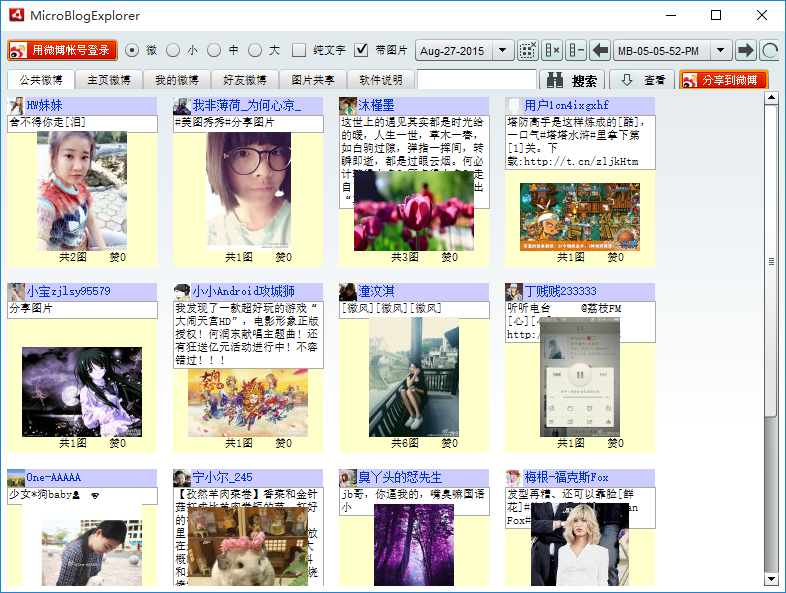Click 潼汶淇 avatar icon

point(348,292)
